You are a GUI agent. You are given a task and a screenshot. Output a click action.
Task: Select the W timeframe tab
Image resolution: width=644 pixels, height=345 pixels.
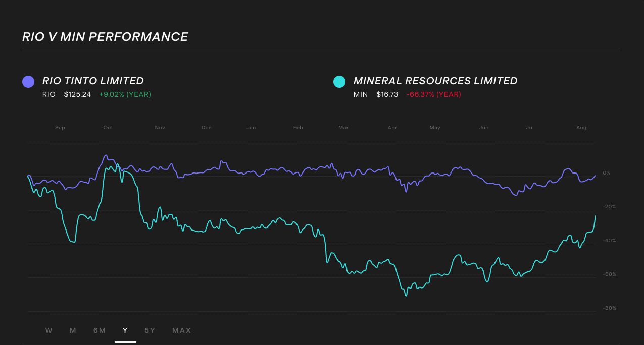coord(48,330)
